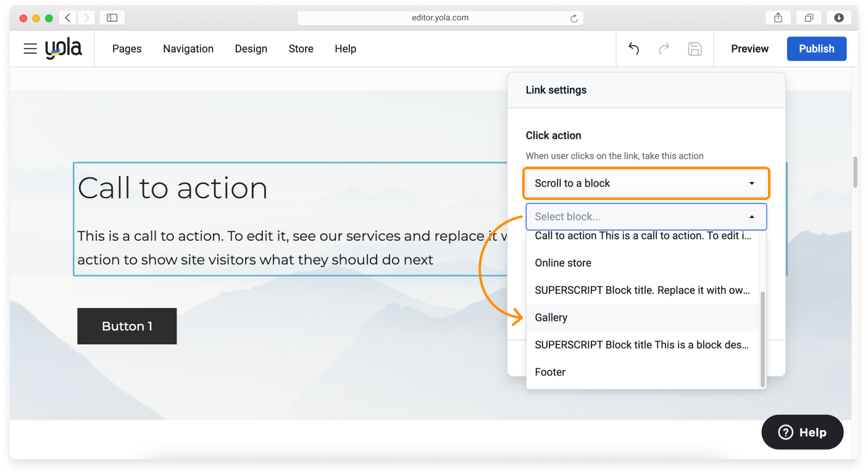
Task: Open the Design menu
Action: [x=251, y=49]
